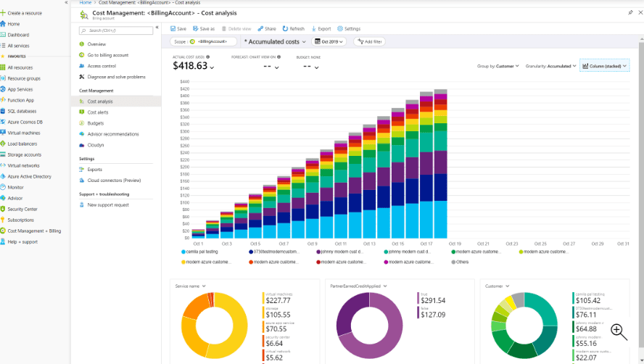This screenshot has height=364, width=644.
Task: Open Azure Cosmos DB in sidebar
Action: 25,122
